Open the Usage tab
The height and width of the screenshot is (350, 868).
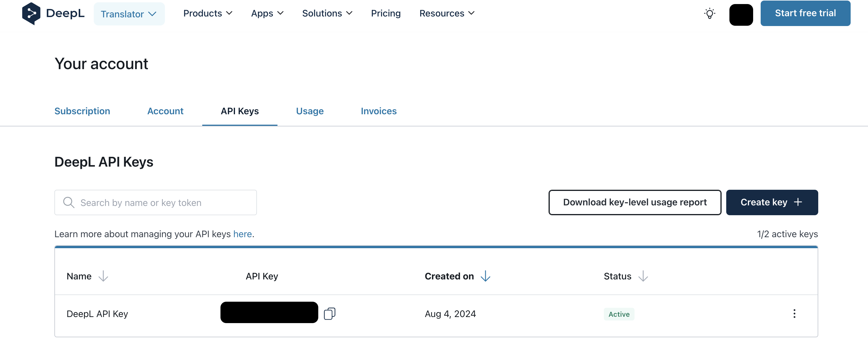[x=310, y=111]
